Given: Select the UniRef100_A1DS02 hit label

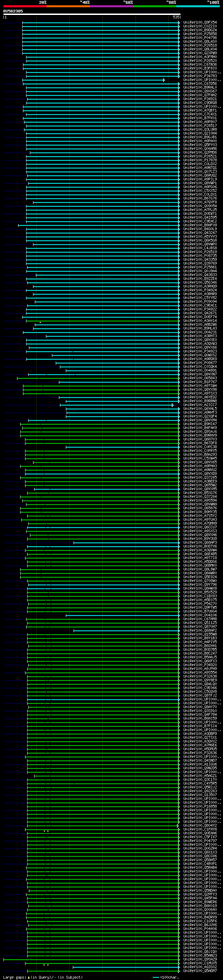Looking at the screenshot, I should coord(200,967).
